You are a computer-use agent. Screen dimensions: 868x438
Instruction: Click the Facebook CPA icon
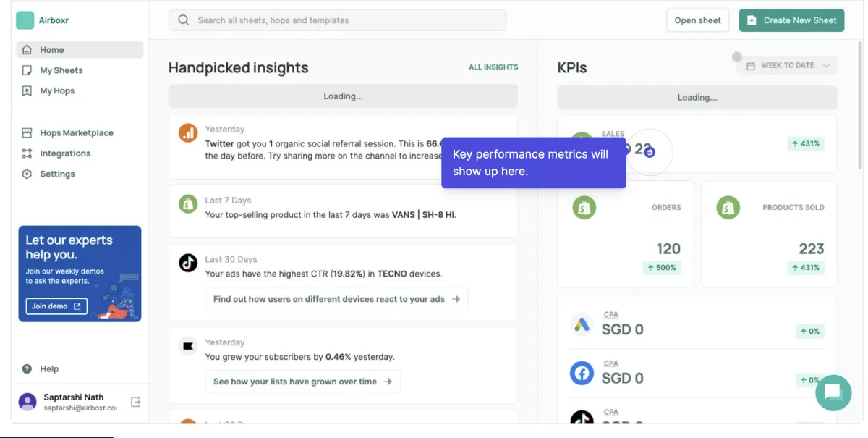(582, 374)
